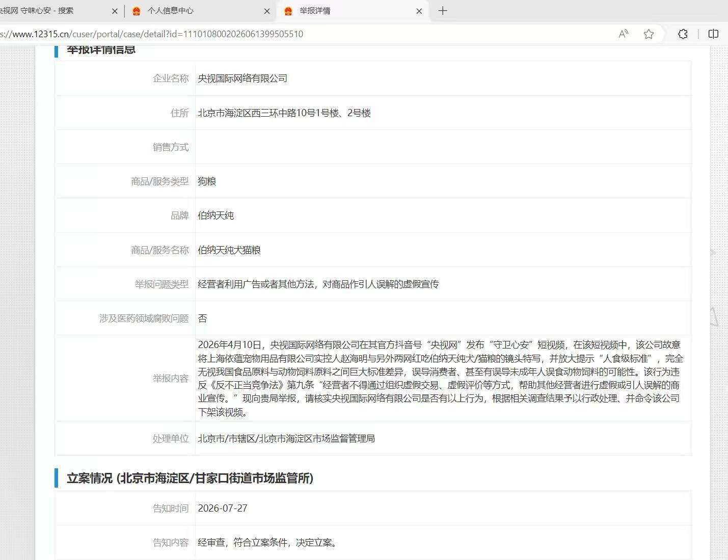Click the 涉及医药领域腐败问题 field label
This screenshot has width=728, height=560.
[144, 318]
